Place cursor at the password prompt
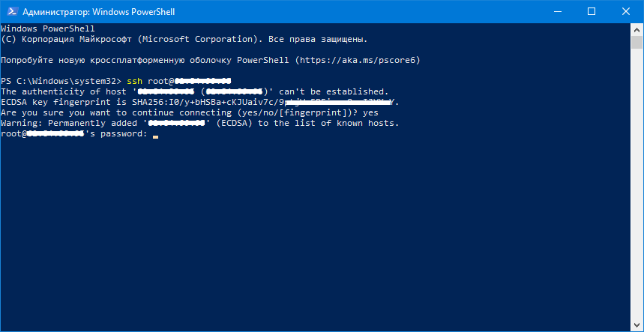 [x=155, y=134]
